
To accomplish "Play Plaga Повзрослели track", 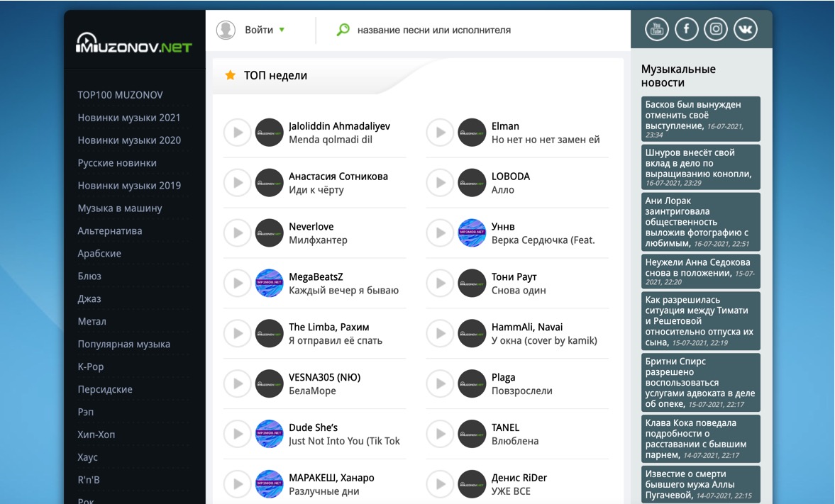I will coord(440,383).
